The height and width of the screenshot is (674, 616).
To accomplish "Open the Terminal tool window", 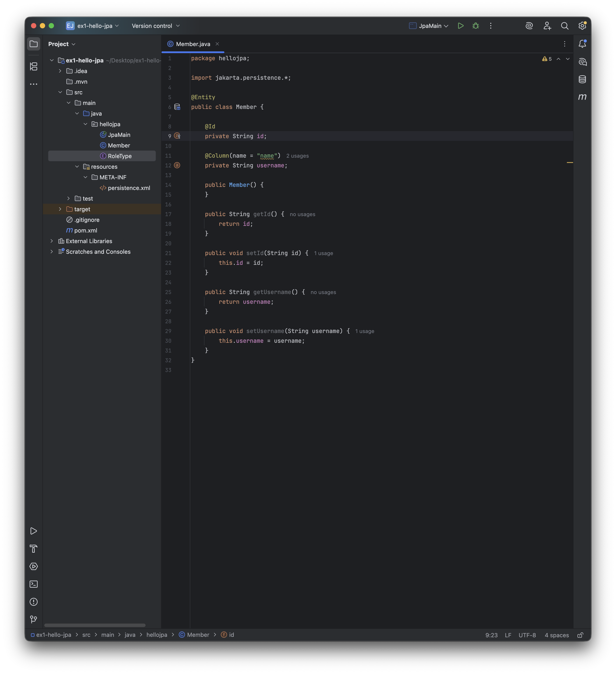I will click(34, 584).
